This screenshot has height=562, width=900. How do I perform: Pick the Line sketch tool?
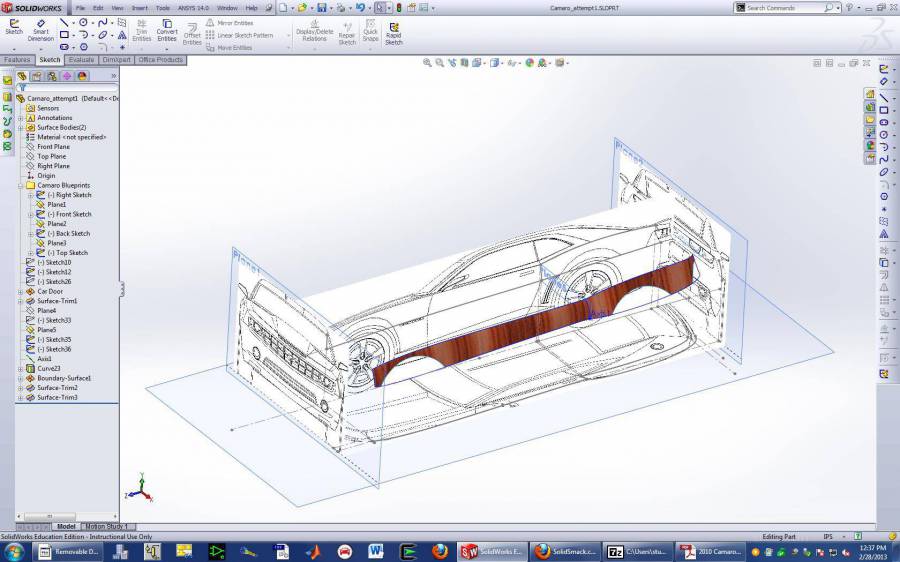coord(64,22)
